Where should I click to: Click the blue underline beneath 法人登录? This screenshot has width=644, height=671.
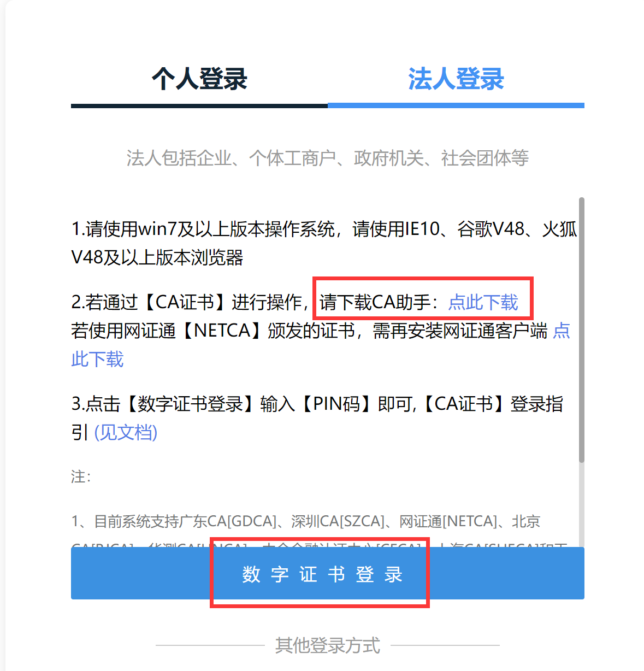point(456,105)
